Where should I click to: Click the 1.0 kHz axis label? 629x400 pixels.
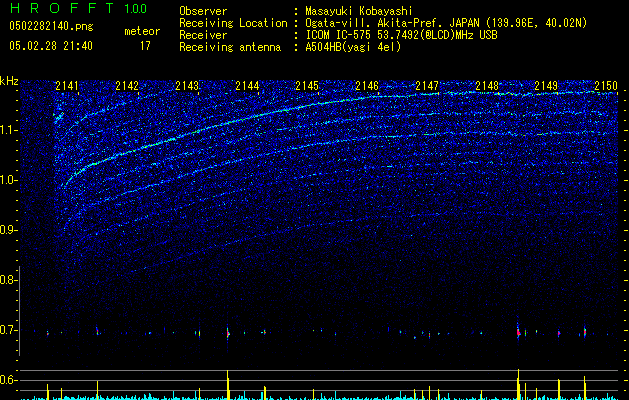pos(9,180)
